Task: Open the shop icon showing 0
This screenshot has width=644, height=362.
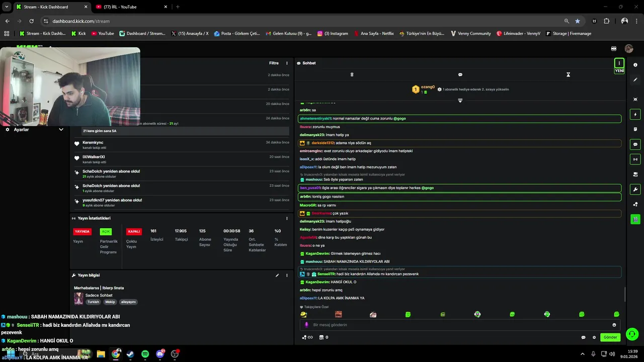Action: (x=324, y=337)
